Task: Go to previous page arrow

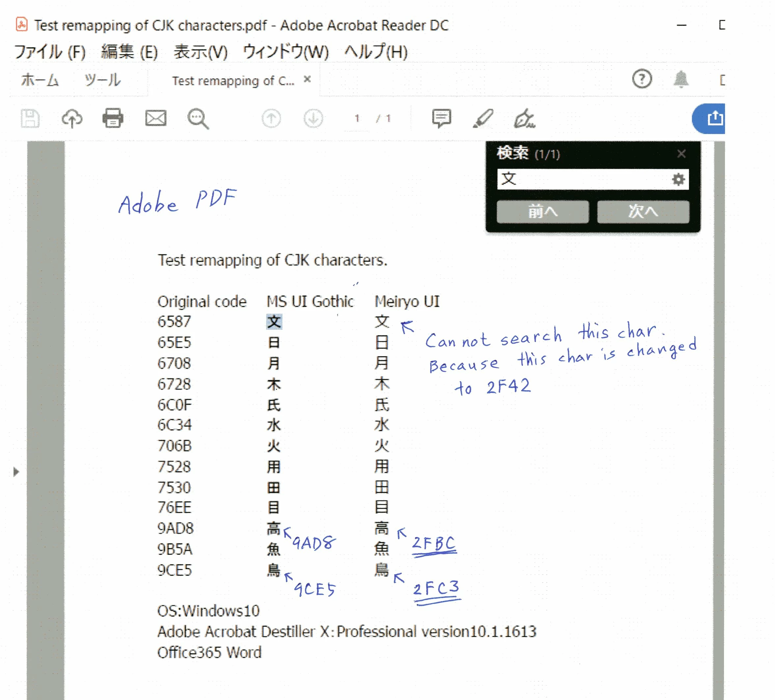Action: click(x=271, y=118)
